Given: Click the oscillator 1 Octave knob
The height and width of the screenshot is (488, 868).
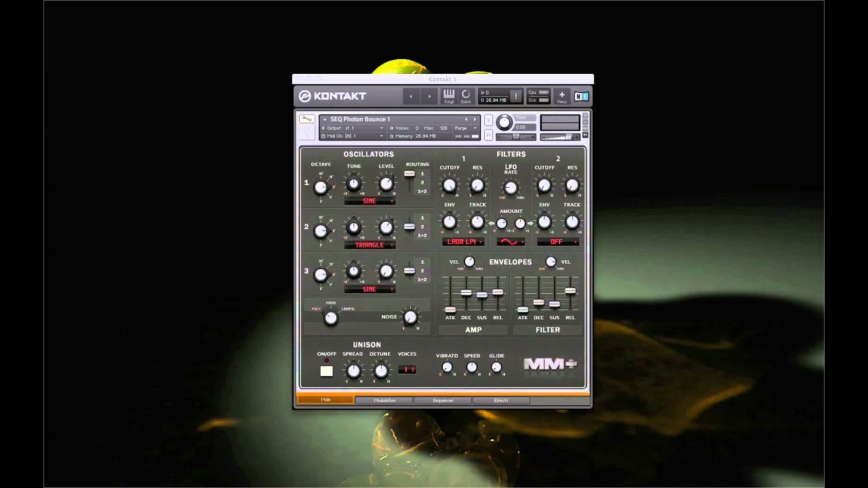Looking at the screenshot, I should 321,187.
